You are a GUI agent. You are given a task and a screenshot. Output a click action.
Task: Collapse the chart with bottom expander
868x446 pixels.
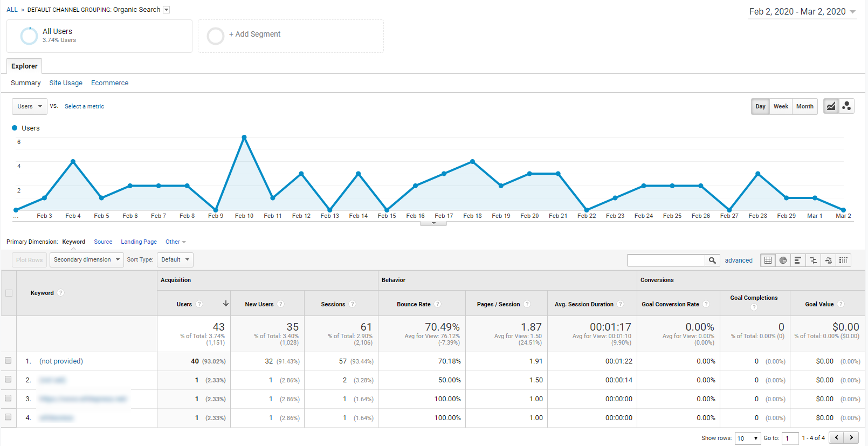point(433,223)
